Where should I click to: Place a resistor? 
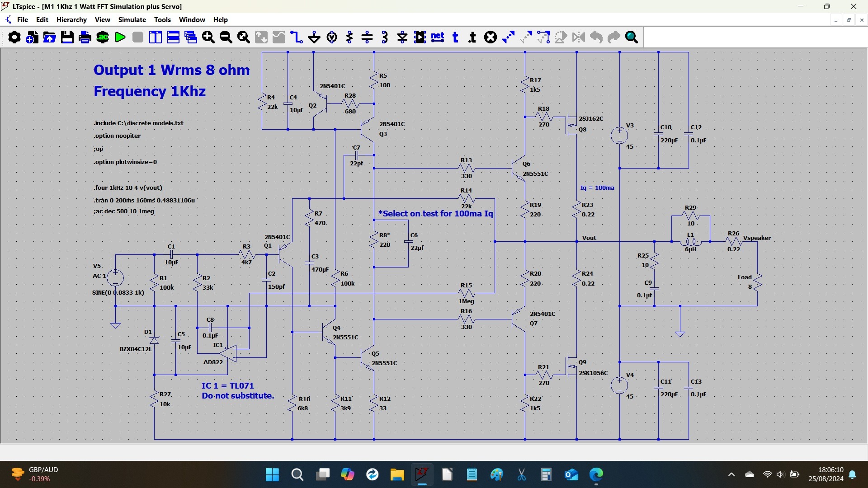click(349, 37)
